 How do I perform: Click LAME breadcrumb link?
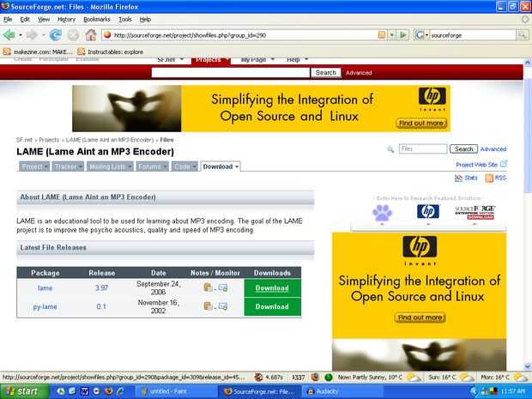click(110, 140)
